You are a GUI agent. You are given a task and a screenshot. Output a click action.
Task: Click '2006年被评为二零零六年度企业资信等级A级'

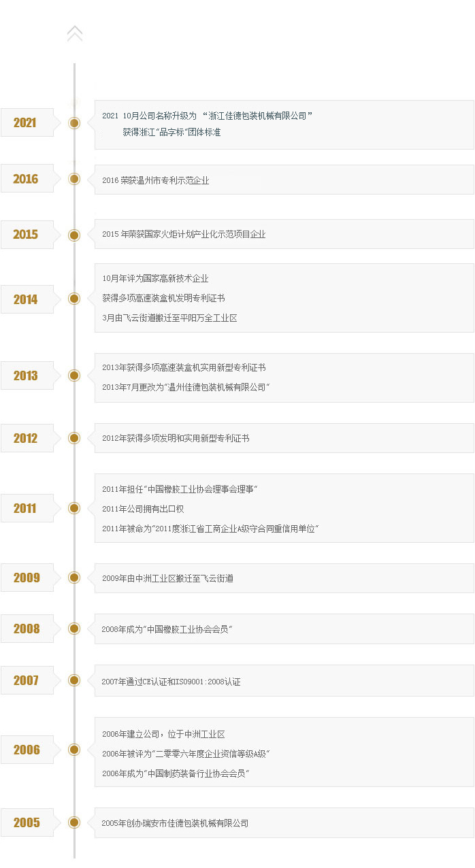(x=186, y=754)
